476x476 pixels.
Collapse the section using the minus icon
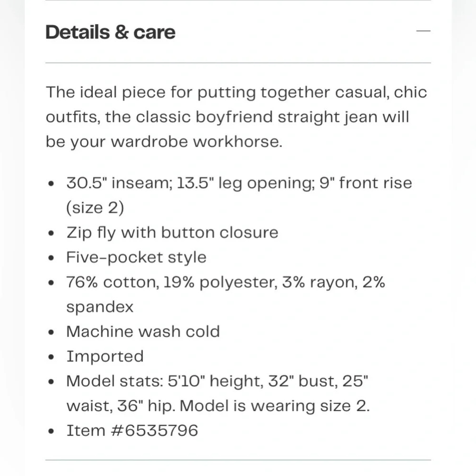click(423, 31)
